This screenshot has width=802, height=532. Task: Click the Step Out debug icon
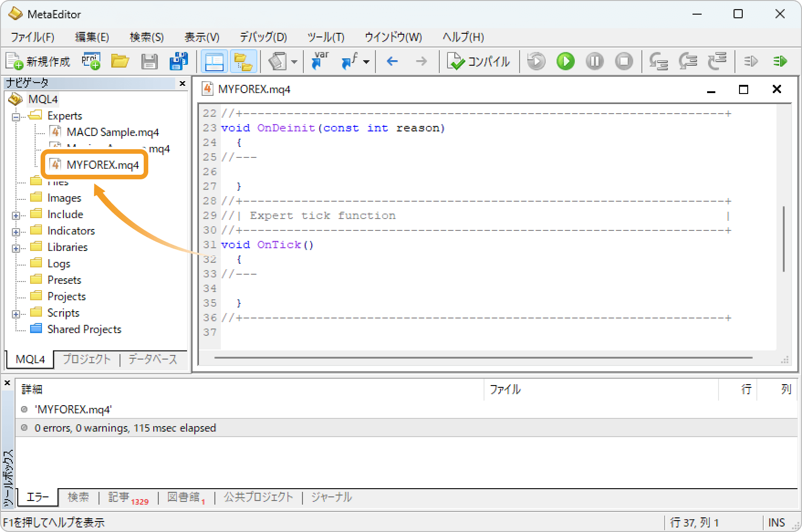click(717, 61)
